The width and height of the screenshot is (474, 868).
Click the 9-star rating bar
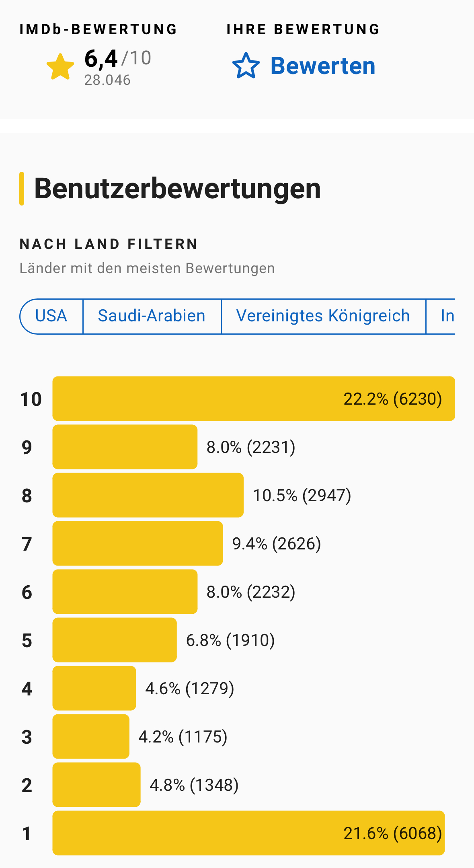(x=125, y=447)
